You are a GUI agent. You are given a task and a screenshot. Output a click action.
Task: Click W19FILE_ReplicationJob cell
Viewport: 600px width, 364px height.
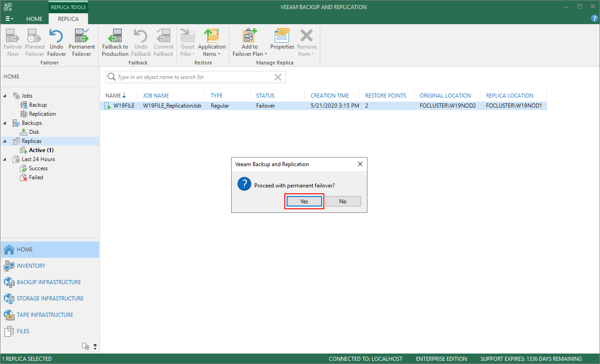point(172,106)
